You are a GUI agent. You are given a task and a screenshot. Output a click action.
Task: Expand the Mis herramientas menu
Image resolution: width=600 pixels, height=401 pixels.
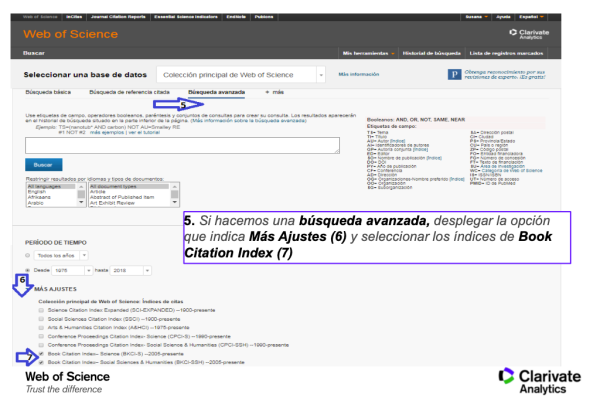368,53
